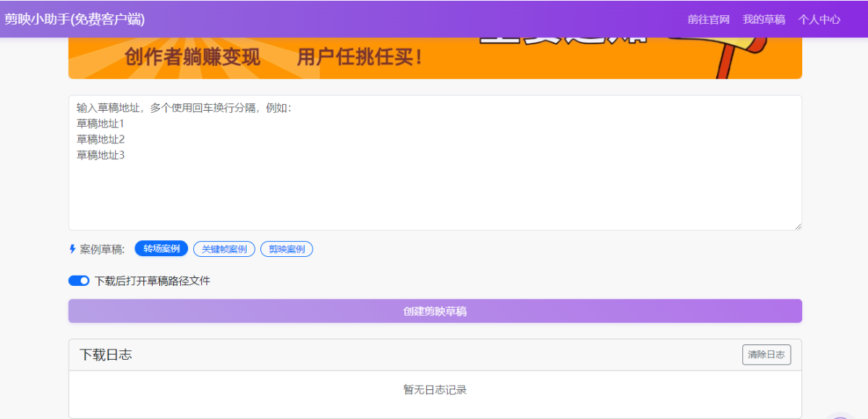The image size is (868, 419).
Task: Click the 暂无日志记录 text
Action: tap(435, 390)
